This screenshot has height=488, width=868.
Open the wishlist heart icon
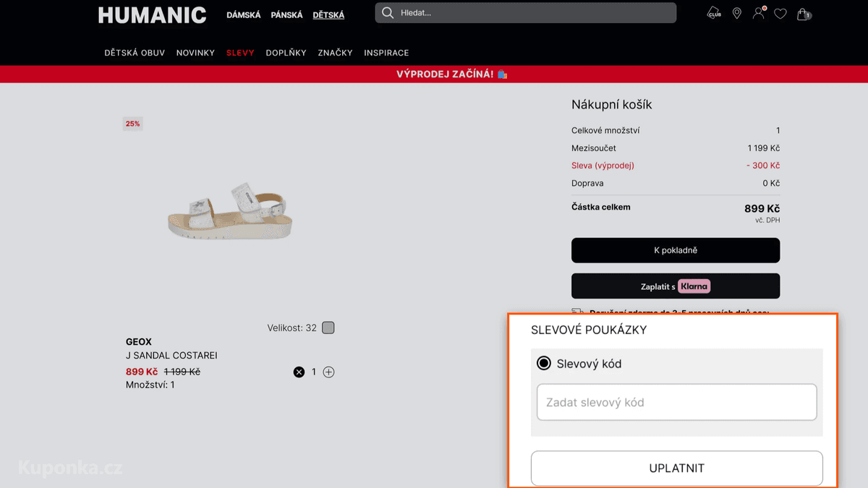(780, 13)
